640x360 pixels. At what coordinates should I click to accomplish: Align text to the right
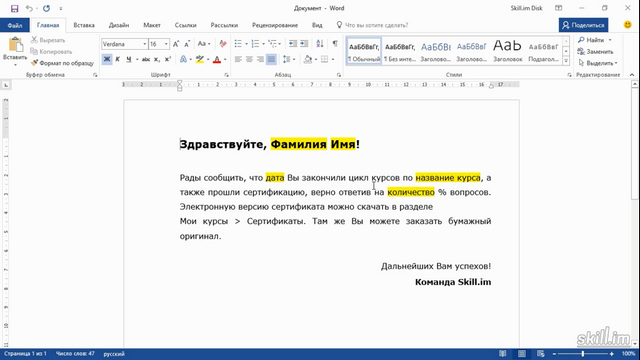[260, 60]
